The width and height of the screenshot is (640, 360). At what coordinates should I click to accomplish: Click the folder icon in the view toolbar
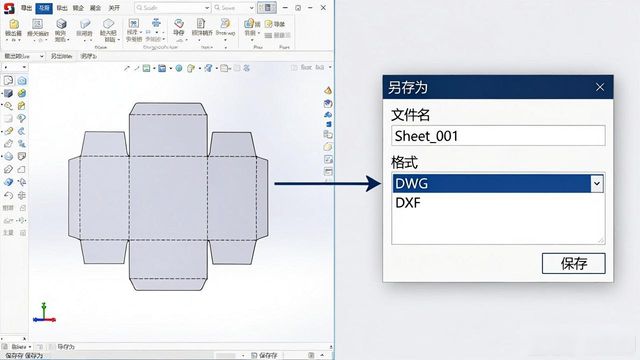[224, 68]
